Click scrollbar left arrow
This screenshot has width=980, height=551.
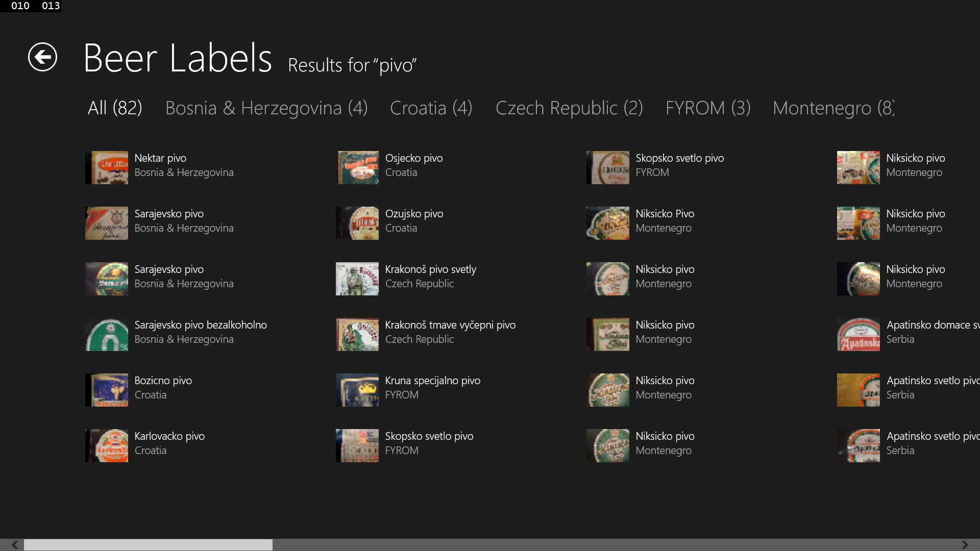pos(15,545)
